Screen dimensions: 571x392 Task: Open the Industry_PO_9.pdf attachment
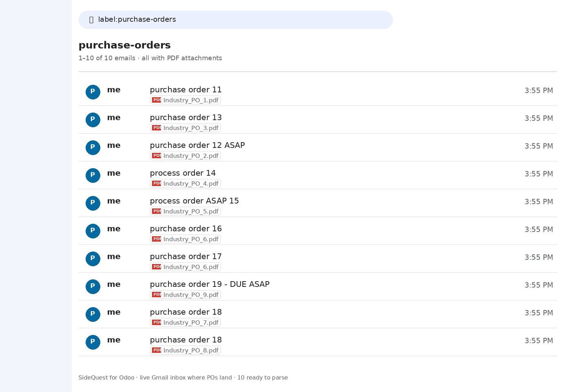(185, 295)
